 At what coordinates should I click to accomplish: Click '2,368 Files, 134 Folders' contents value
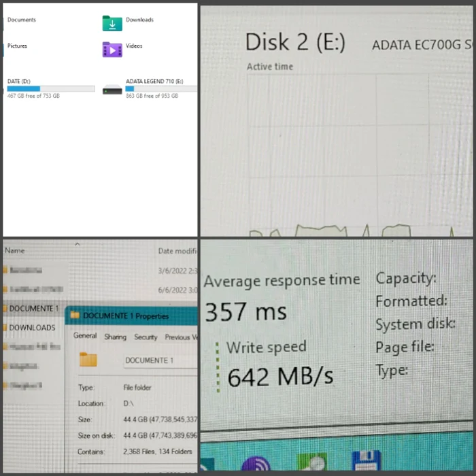pos(158,452)
